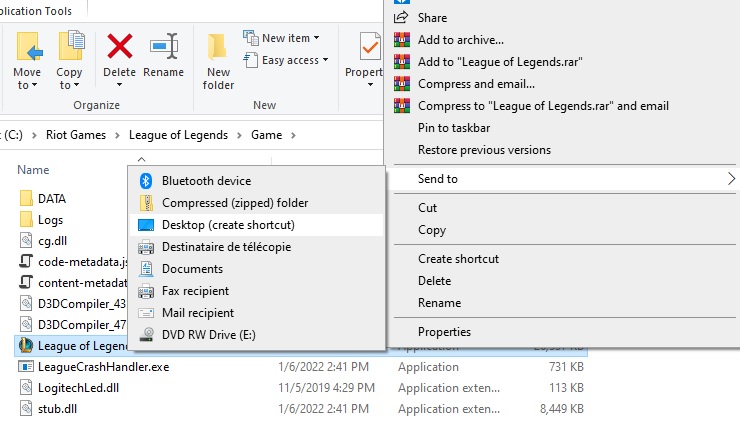Image resolution: width=740 pixels, height=434 pixels.
Task: Select the code-metadata file
Action: pyautogui.click(x=83, y=262)
